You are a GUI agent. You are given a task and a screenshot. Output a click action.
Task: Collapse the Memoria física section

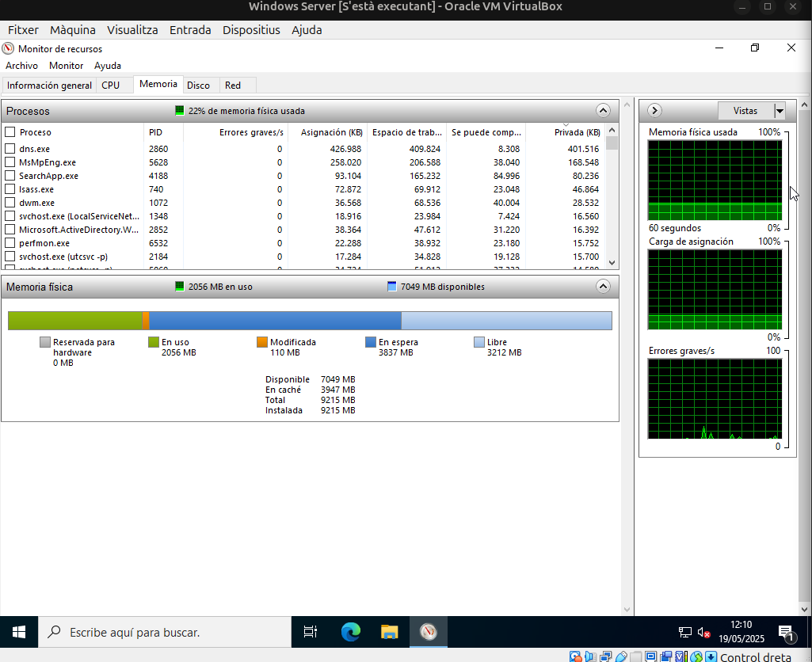[603, 287]
